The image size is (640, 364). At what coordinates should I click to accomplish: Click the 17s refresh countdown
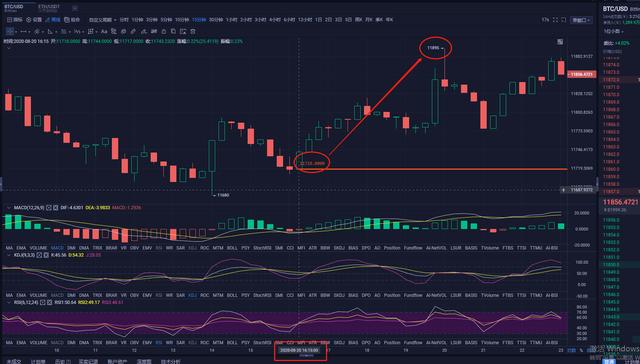545,20
